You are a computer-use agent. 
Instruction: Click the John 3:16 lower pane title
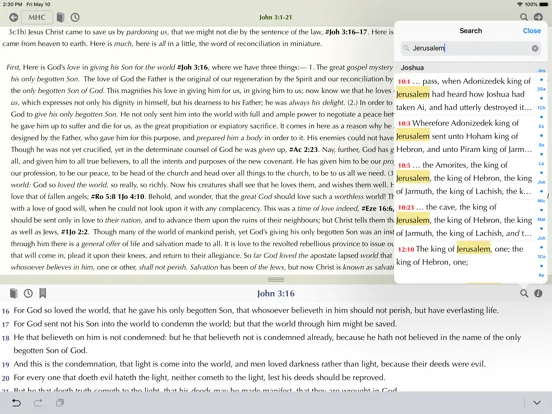(x=276, y=293)
